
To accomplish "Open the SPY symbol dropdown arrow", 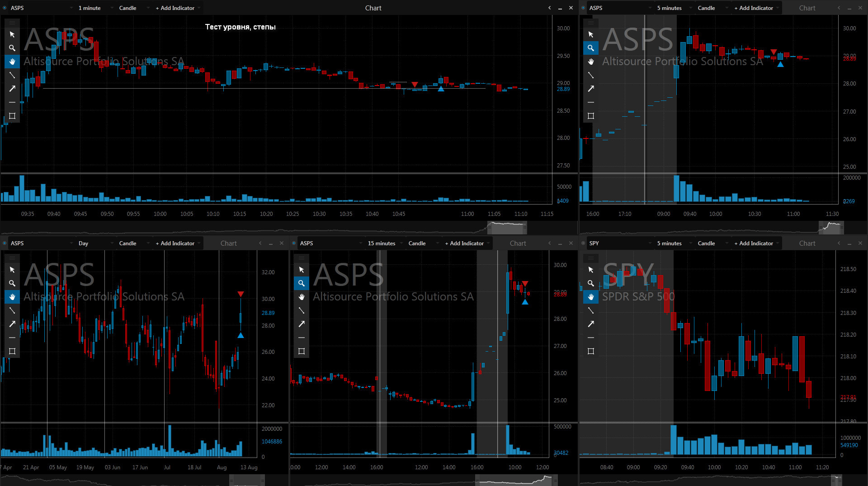I will click(x=650, y=243).
